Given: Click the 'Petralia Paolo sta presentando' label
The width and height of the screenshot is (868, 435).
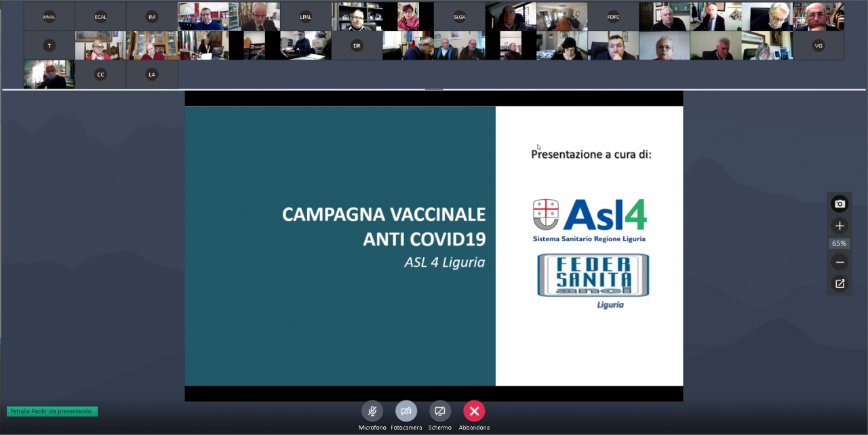Looking at the screenshot, I should coord(52,411).
